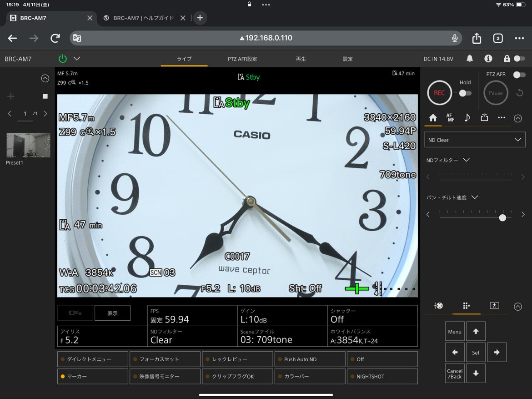Click the Menu button

click(455, 331)
